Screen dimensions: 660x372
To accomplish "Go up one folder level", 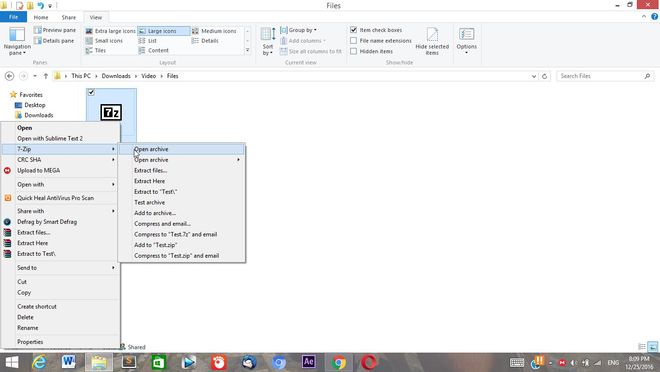I will pyautogui.click(x=45, y=76).
